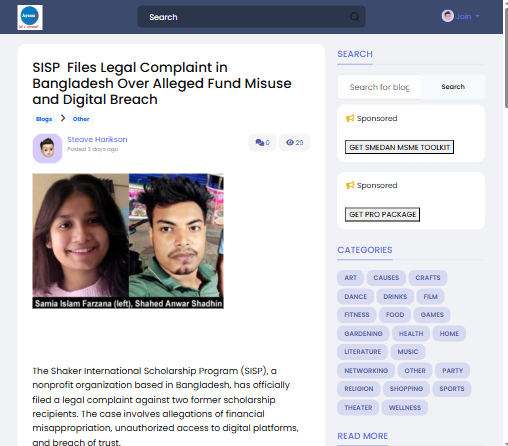
Task: Click the article title text
Action: click(162, 83)
